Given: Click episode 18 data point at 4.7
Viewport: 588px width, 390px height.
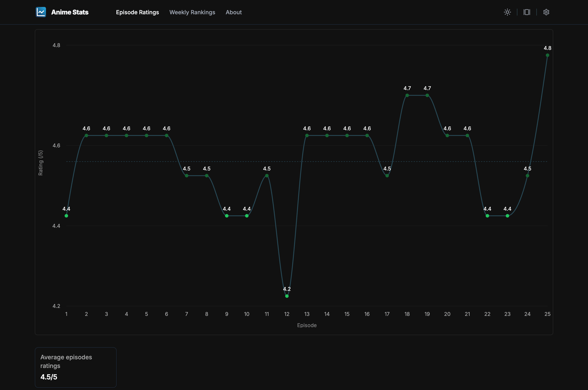Looking at the screenshot, I should [x=407, y=95].
